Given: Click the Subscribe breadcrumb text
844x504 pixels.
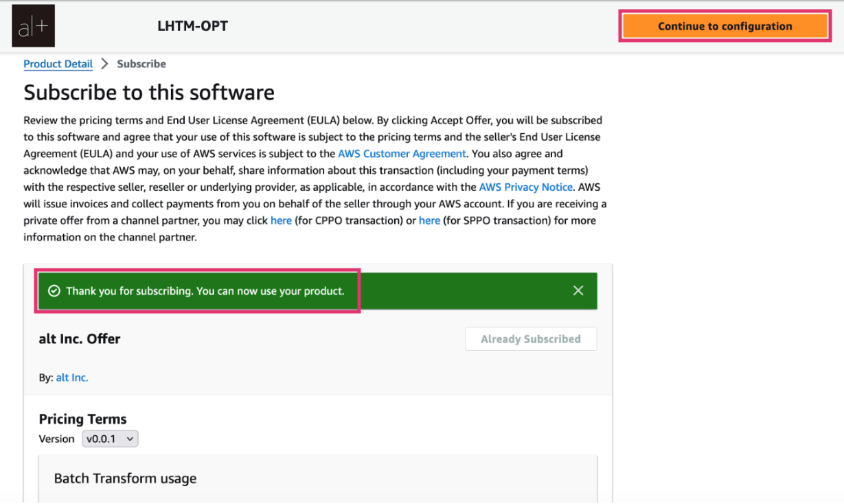Looking at the screenshot, I should pyautogui.click(x=141, y=64).
